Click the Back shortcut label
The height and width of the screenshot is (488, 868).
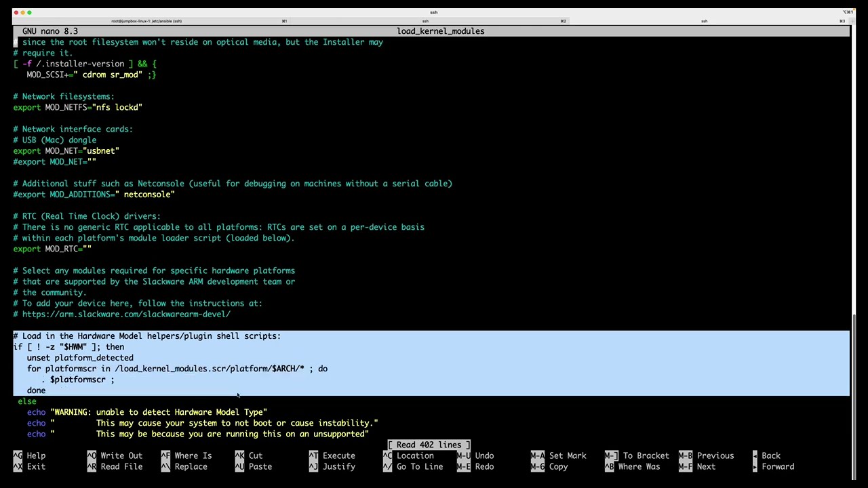(771, 455)
